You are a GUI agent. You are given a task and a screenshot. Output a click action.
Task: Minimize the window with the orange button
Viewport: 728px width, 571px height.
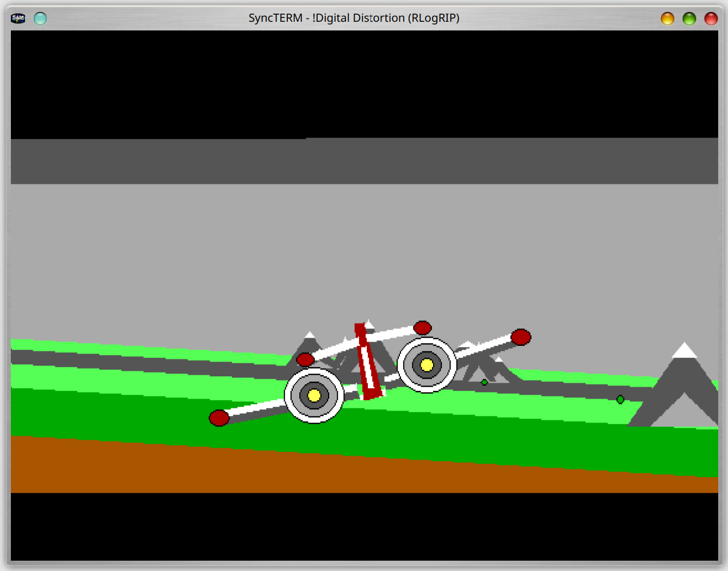tap(667, 18)
